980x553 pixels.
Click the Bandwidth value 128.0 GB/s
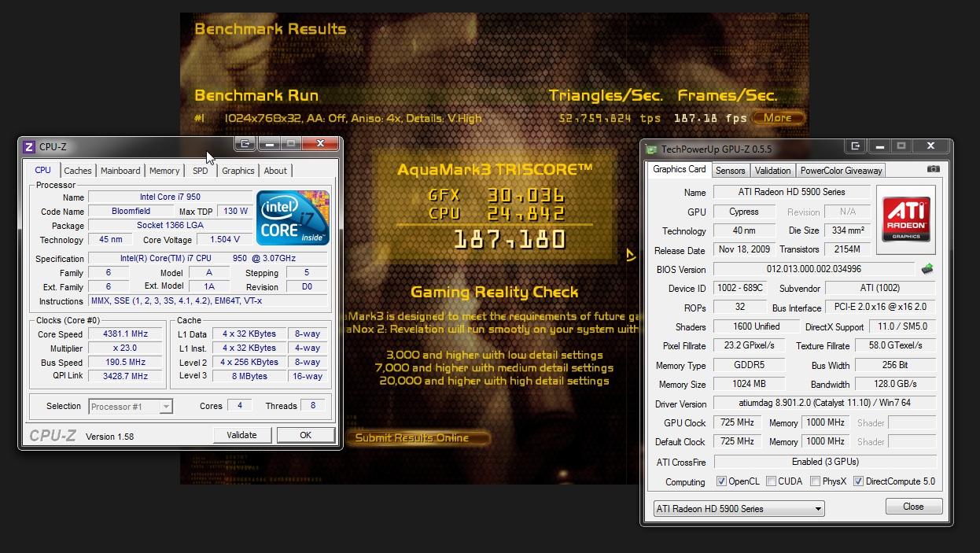tap(896, 385)
